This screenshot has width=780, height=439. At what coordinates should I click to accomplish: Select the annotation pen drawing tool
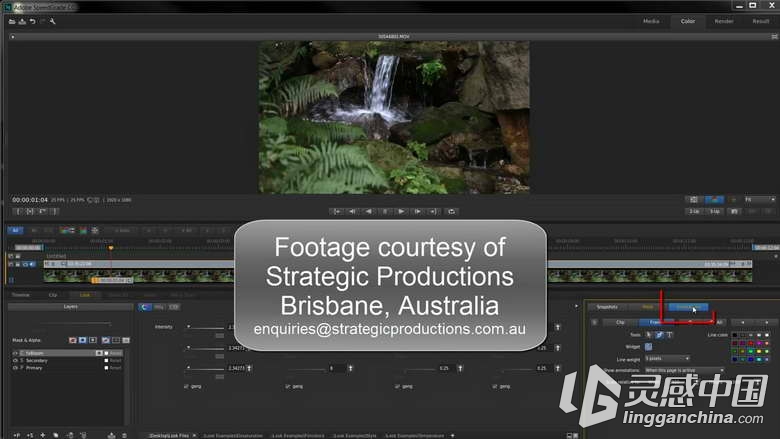coord(659,335)
